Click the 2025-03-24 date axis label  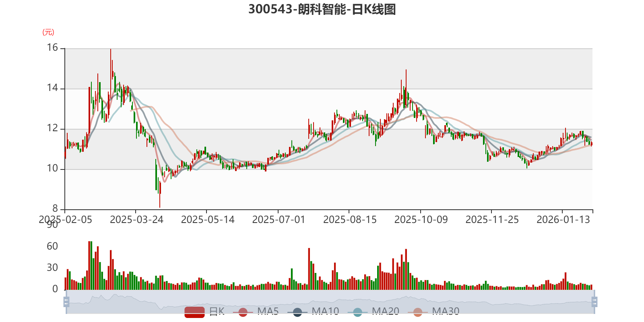[x=136, y=220]
